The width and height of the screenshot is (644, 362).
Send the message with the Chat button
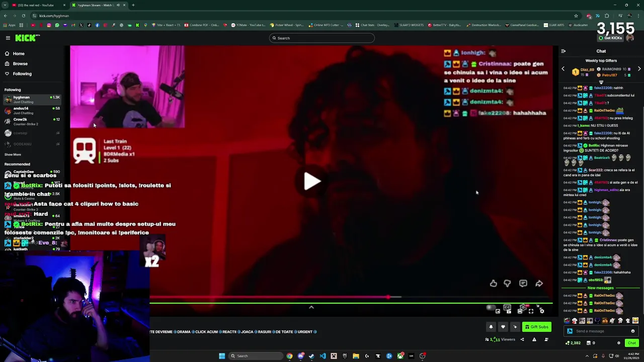632,343
